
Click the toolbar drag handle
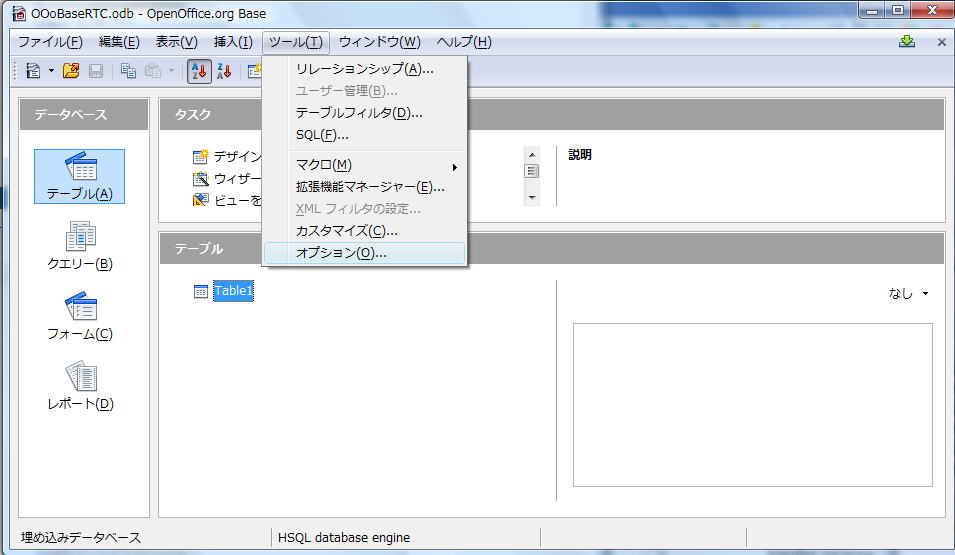coord(16,71)
